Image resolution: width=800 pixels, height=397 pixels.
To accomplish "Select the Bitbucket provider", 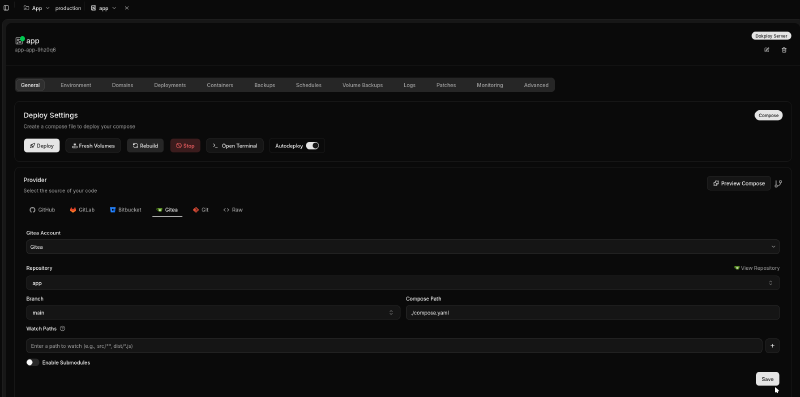I will [x=126, y=210].
